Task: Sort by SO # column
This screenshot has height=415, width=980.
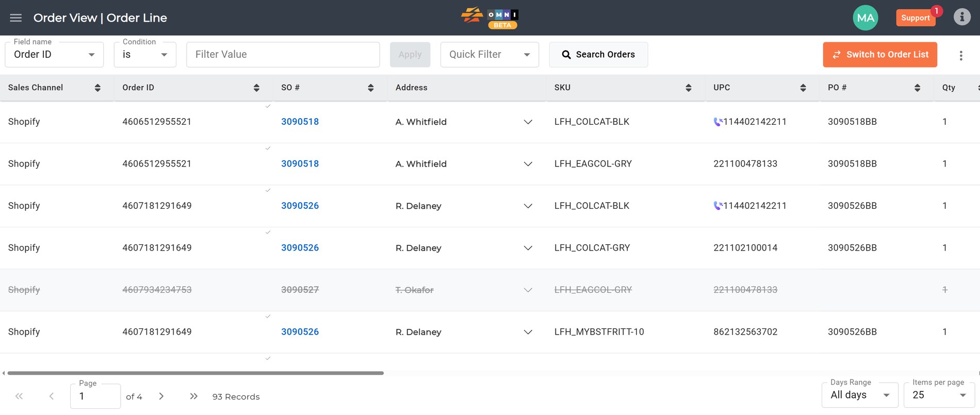Action: tap(371, 88)
